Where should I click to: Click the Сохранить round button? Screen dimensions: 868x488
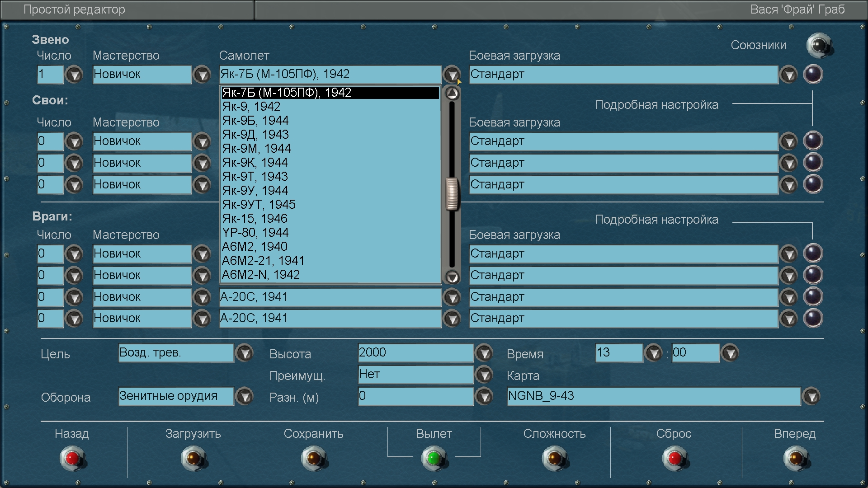[313, 458]
